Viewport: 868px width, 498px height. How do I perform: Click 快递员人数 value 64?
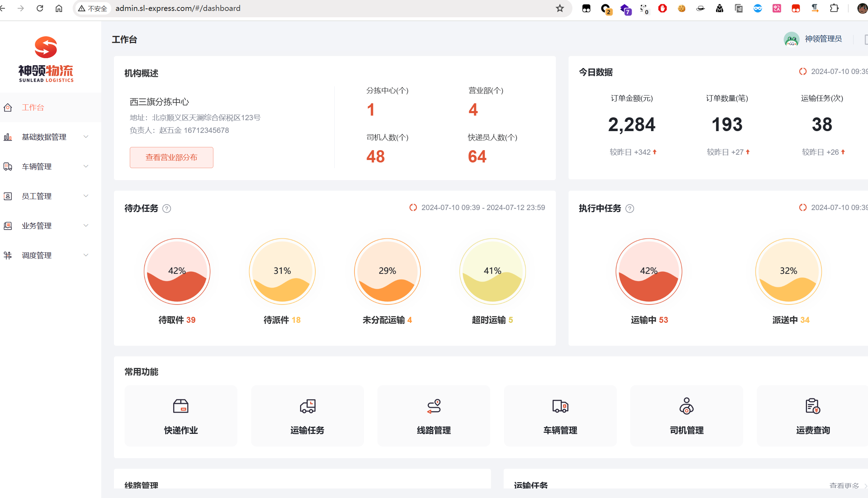click(477, 156)
